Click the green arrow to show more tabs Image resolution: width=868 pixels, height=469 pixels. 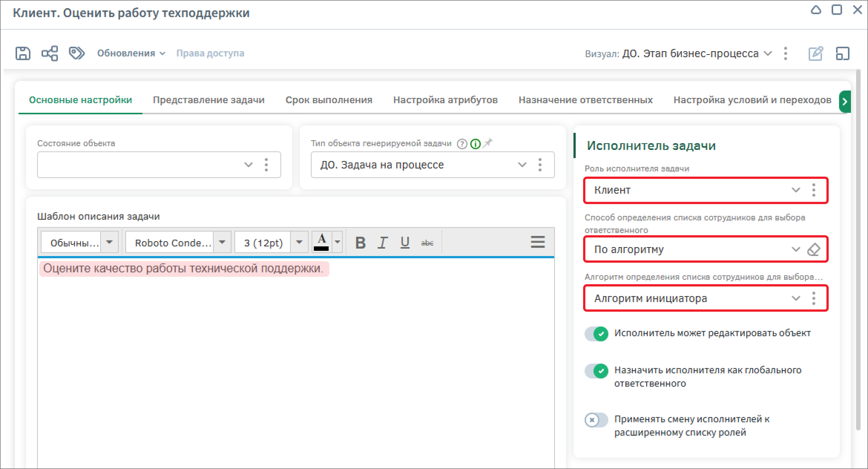click(845, 101)
